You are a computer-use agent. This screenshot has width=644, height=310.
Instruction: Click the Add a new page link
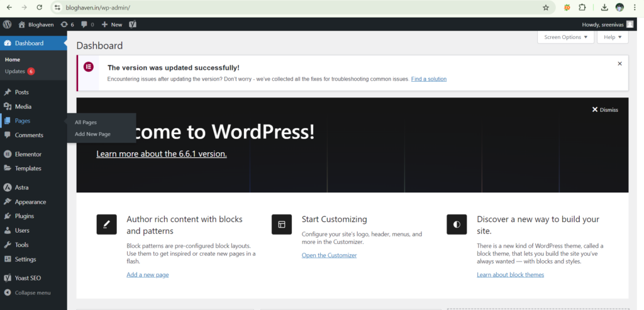pyautogui.click(x=147, y=275)
